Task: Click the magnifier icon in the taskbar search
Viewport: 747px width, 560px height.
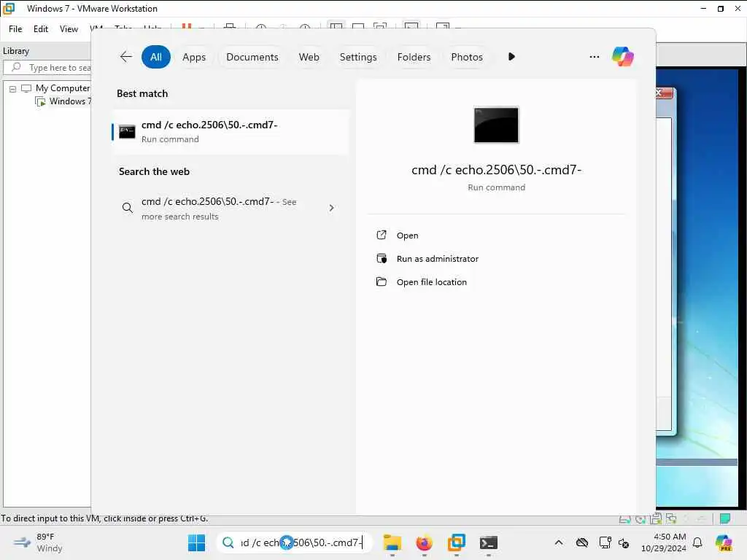Action: pos(228,542)
